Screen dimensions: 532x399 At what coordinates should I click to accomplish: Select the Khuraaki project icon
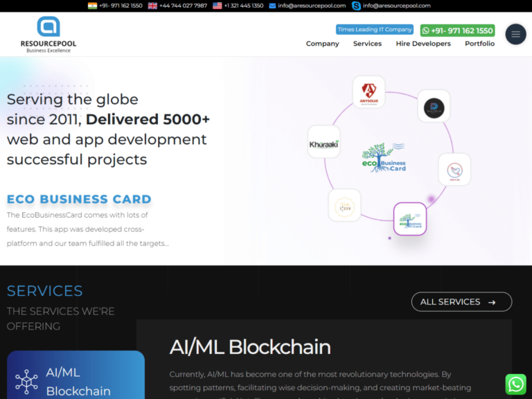323,142
